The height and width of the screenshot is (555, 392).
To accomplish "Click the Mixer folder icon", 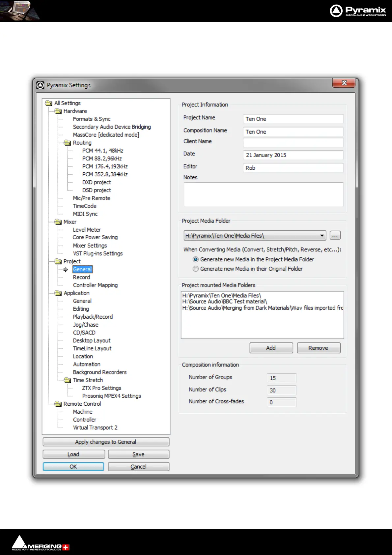I will (x=58, y=222).
